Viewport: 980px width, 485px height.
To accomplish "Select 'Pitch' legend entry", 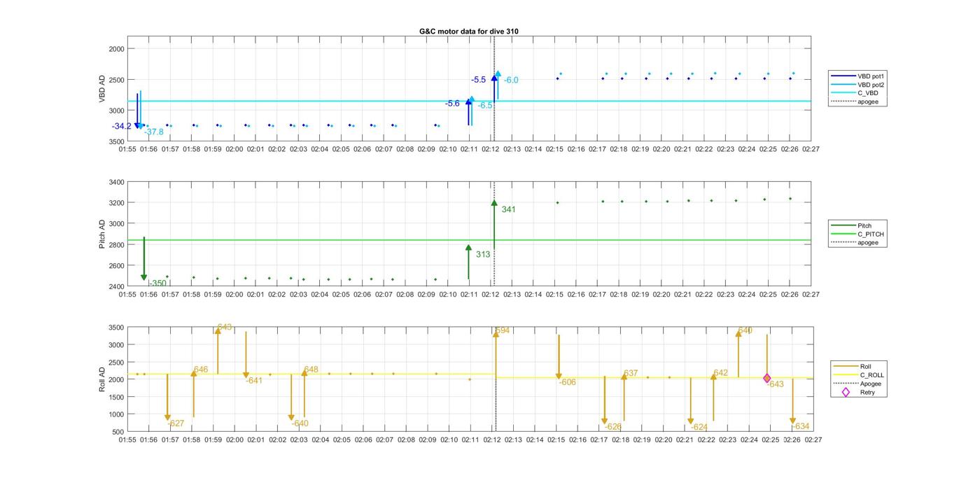I will pos(853,225).
